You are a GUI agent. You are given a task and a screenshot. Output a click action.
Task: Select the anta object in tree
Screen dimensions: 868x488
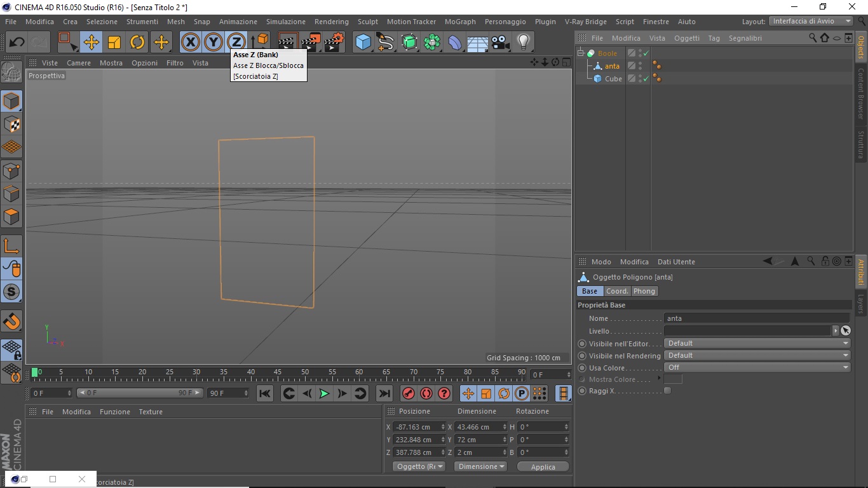point(612,66)
